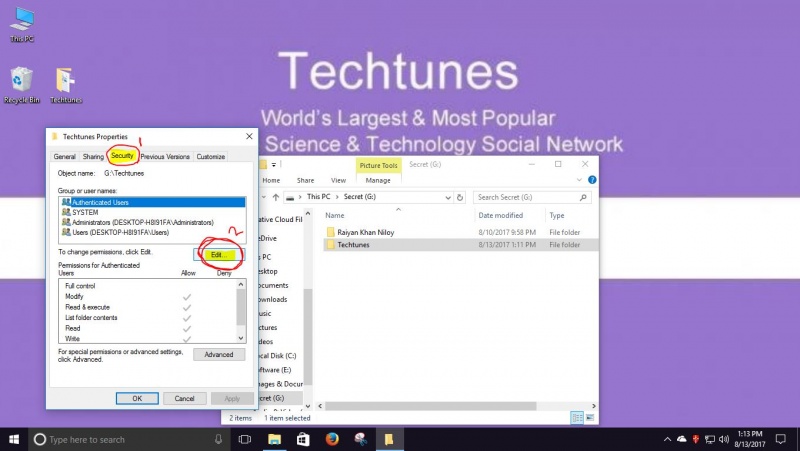
Task: Sort files by the Type column header
Action: click(x=557, y=215)
